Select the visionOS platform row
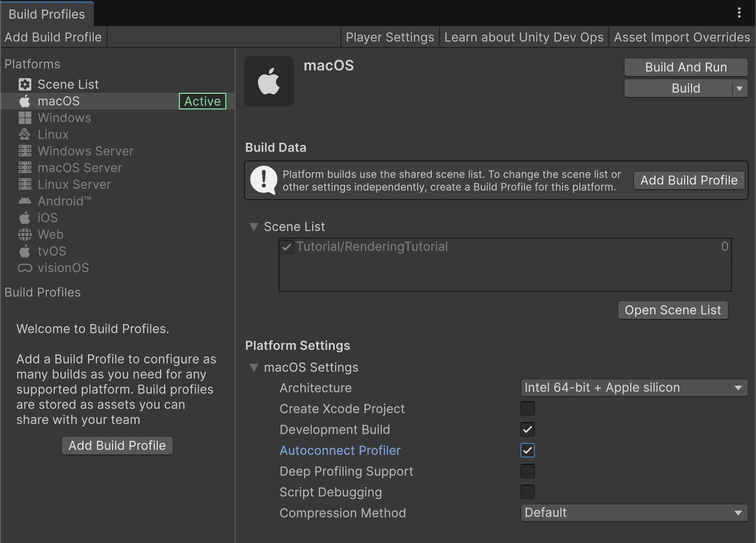756x543 pixels. click(118, 268)
